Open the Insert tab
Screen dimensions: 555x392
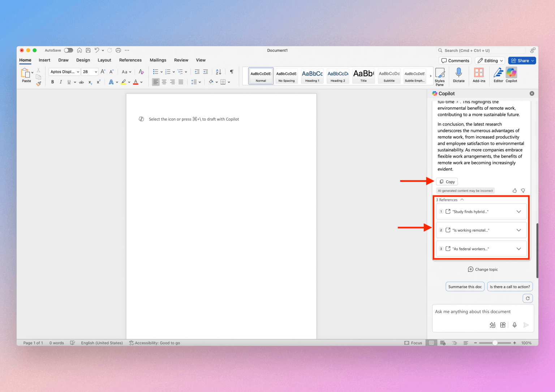(x=44, y=60)
